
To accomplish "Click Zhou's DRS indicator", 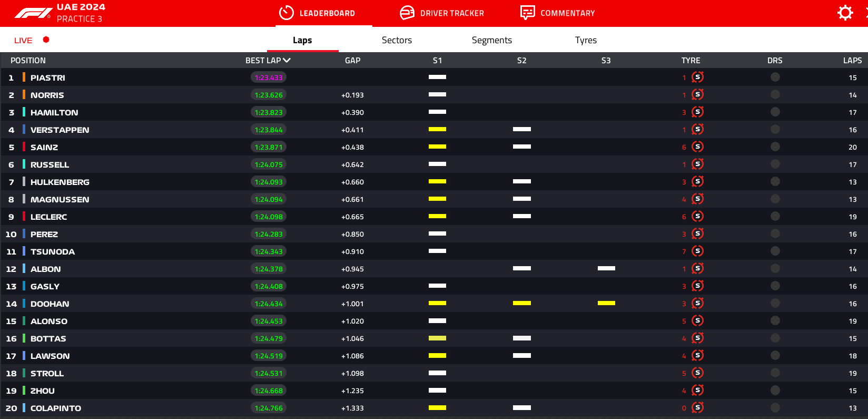I will (x=775, y=390).
